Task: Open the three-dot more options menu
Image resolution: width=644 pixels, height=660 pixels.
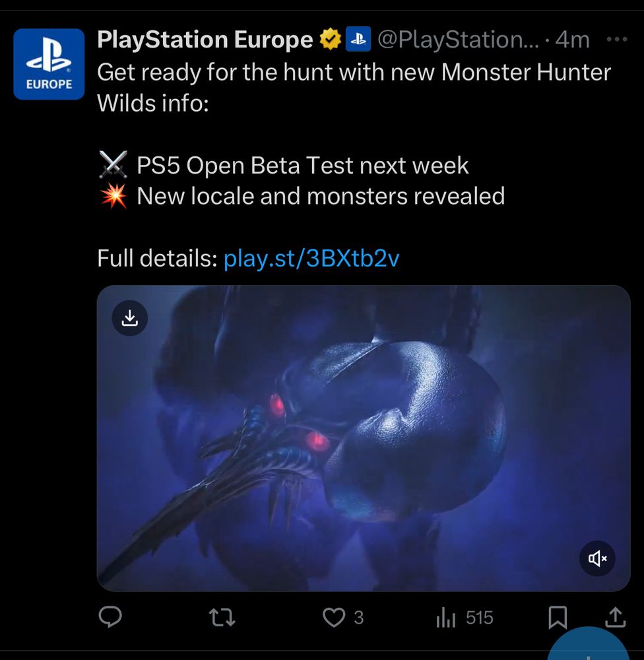Action: 617,40
